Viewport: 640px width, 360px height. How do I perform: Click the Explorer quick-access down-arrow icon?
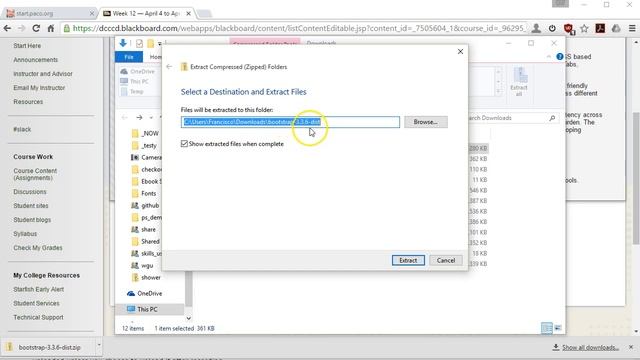click(122, 43)
